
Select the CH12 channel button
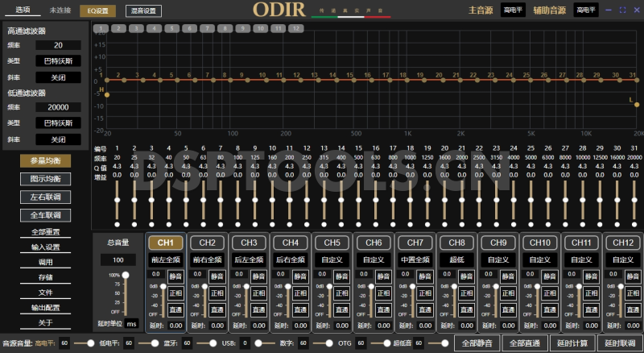pos(623,242)
